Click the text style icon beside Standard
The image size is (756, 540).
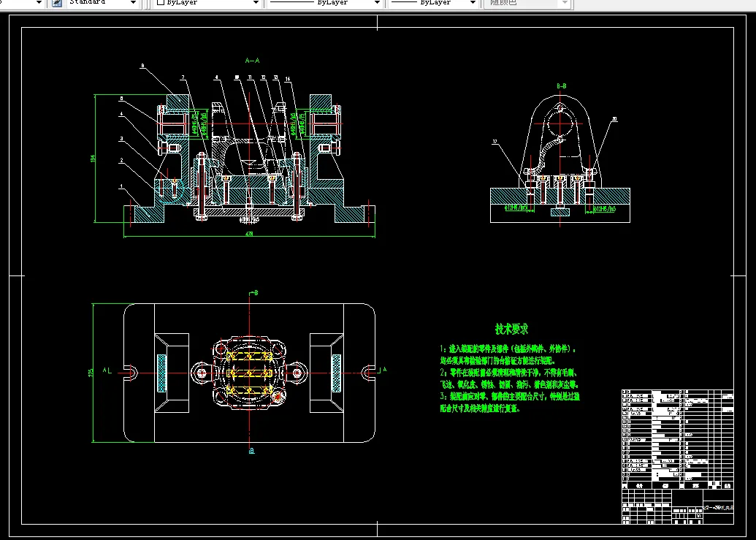[56, 3]
